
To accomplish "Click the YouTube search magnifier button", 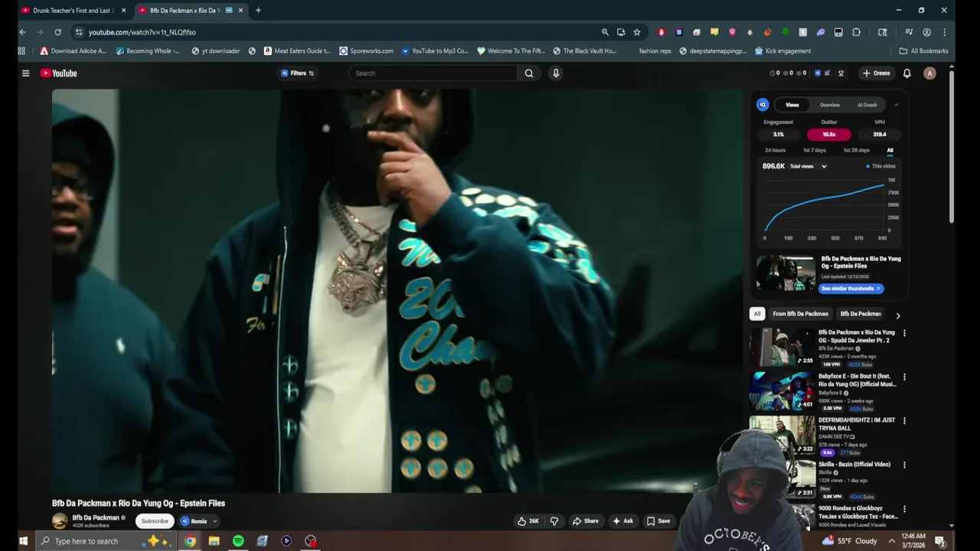I will [528, 73].
